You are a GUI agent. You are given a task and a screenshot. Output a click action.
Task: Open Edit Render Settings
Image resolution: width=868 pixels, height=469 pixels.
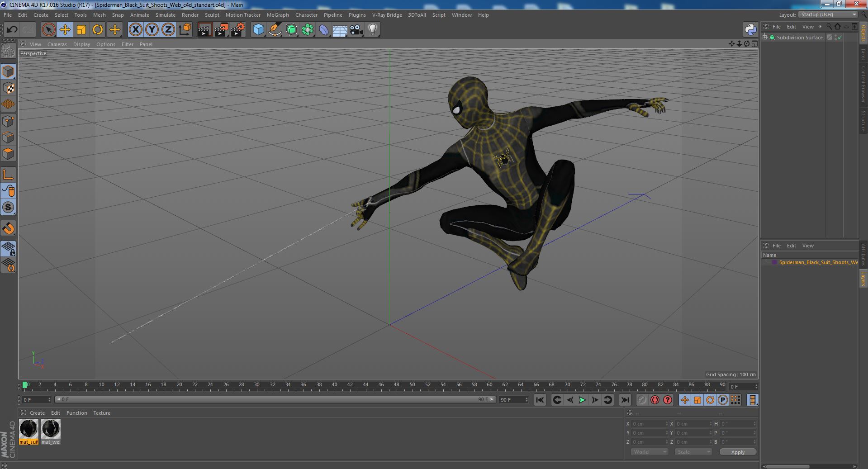[238, 30]
